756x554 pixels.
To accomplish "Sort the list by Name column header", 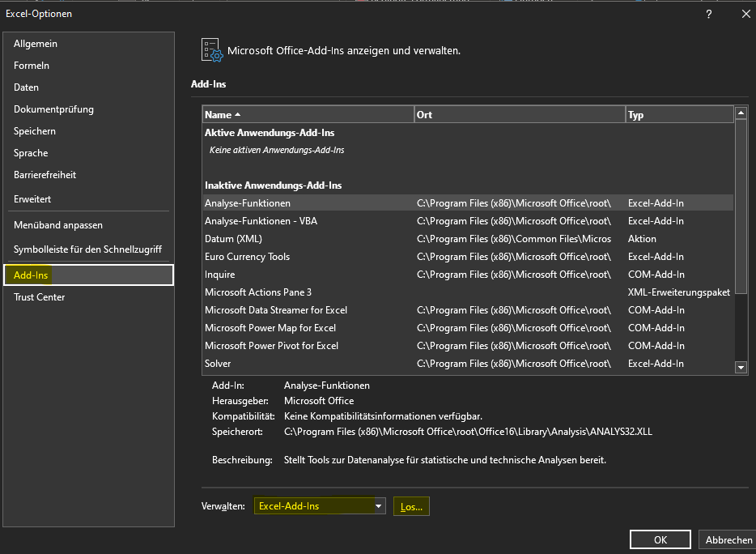I will coord(308,115).
